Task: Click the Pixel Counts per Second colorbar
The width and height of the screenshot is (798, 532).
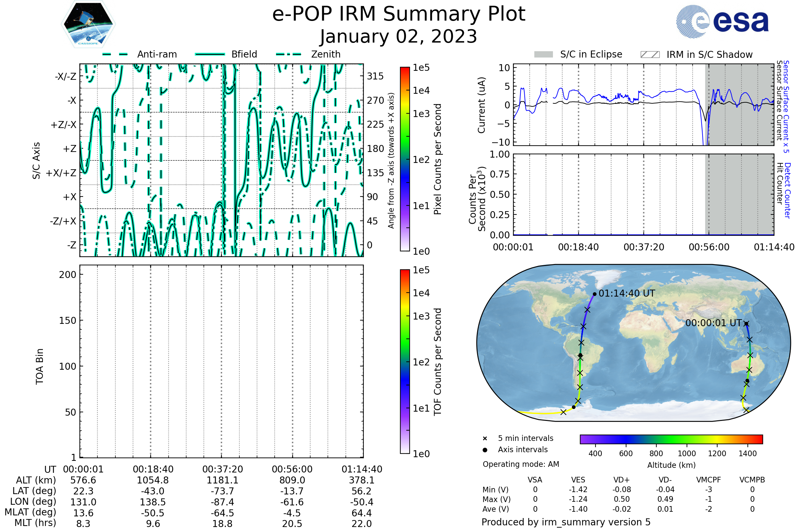Action: (x=405, y=159)
